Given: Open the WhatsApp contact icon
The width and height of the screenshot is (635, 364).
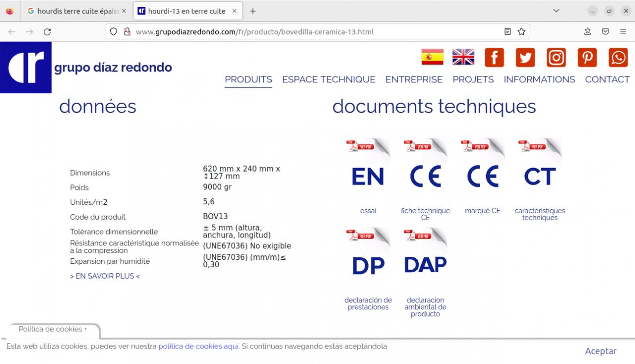Looking at the screenshot, I should pyautogui.click(x=618, y=58).
